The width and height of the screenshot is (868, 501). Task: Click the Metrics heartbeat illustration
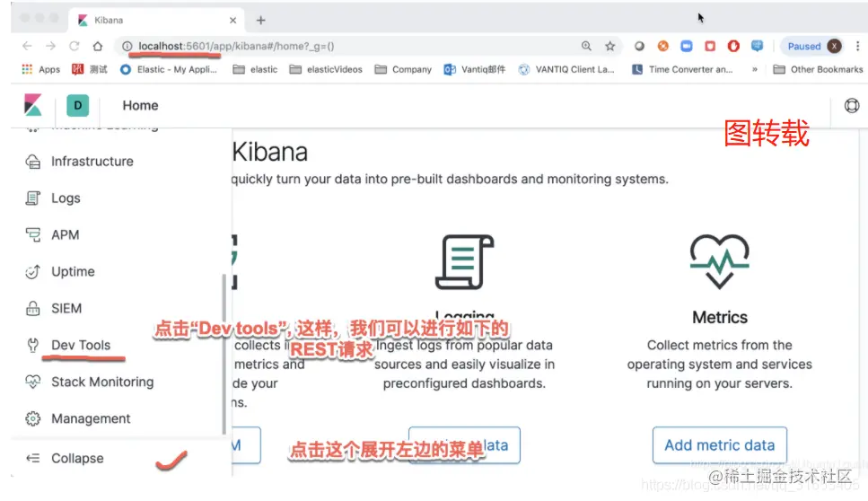(719, 261)
